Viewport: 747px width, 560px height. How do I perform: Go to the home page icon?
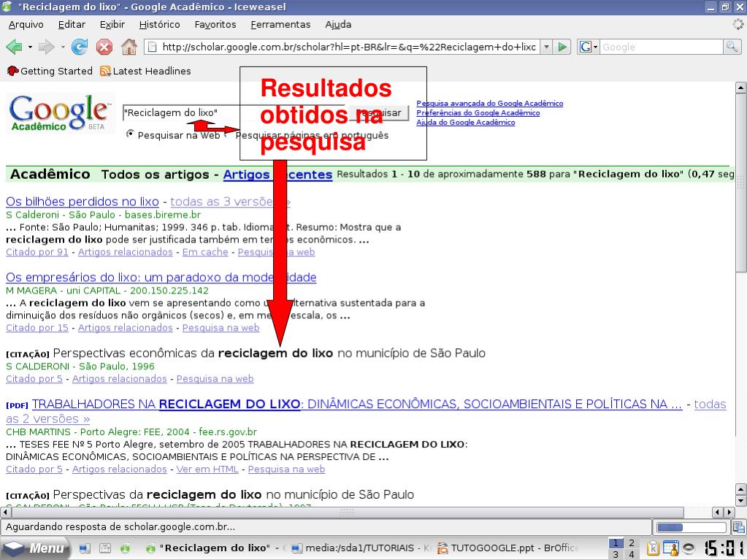point(129,47)
